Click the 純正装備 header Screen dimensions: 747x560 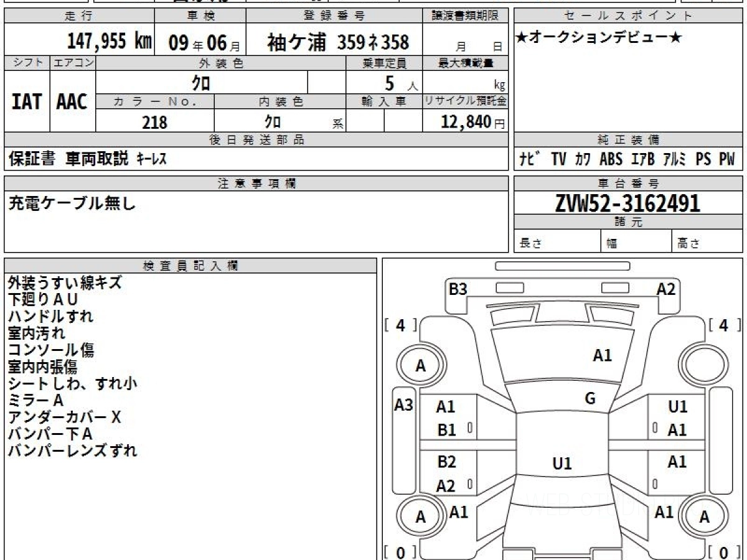pos(628,140)
